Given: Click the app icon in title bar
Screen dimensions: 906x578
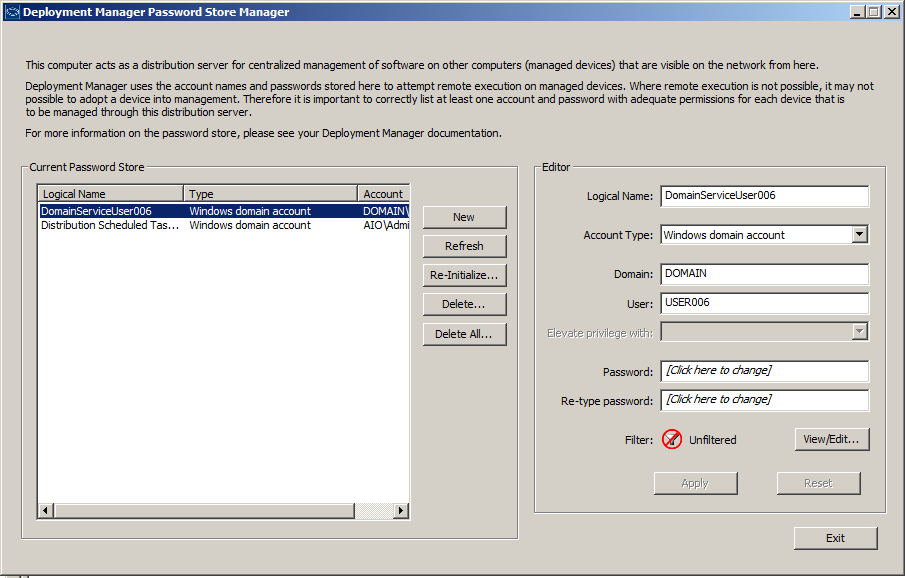Looking at the screenshot, I should tap(11, 12).
